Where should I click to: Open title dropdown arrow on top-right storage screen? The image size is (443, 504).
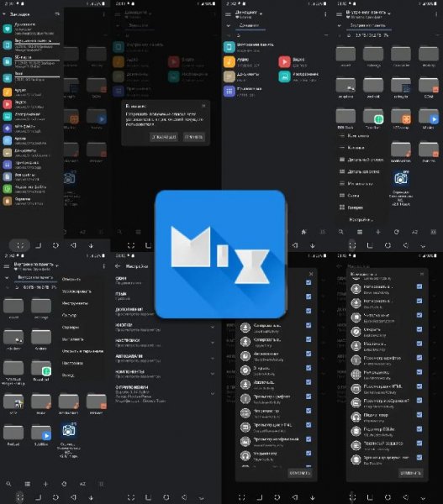[x=389, y=13]
